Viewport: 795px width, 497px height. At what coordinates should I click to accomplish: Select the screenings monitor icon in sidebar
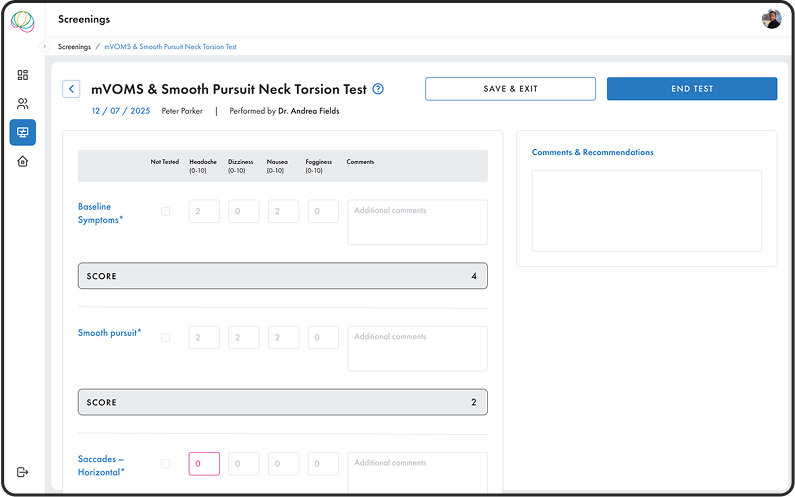(23, 132)
